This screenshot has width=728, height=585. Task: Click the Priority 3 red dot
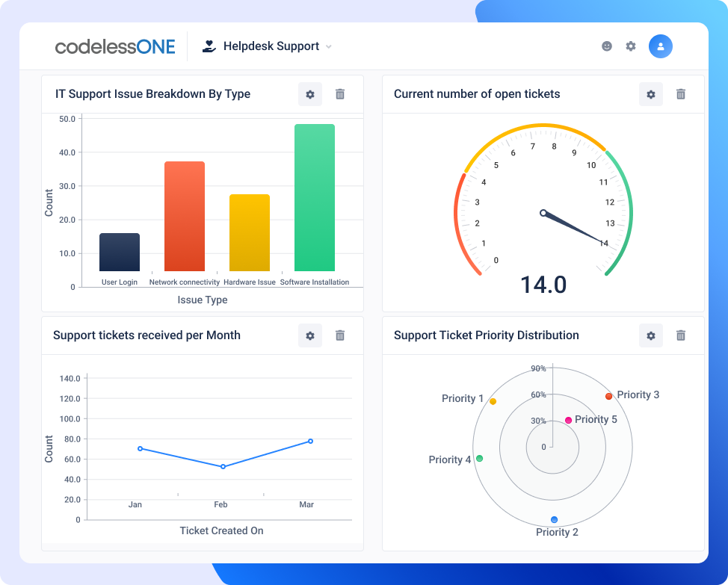pyautogui.click(x=608, y=396)
